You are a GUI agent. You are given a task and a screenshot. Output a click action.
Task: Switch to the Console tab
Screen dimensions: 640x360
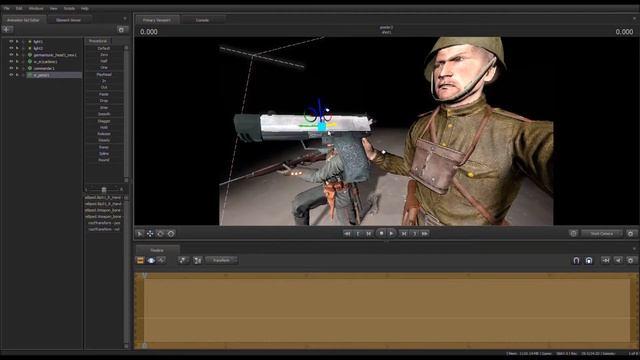pyautogui.click(x=202, y=20)
